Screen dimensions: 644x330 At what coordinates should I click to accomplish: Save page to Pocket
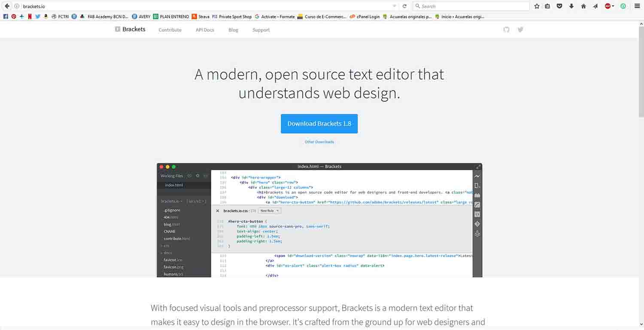click(x=559, y=6)
